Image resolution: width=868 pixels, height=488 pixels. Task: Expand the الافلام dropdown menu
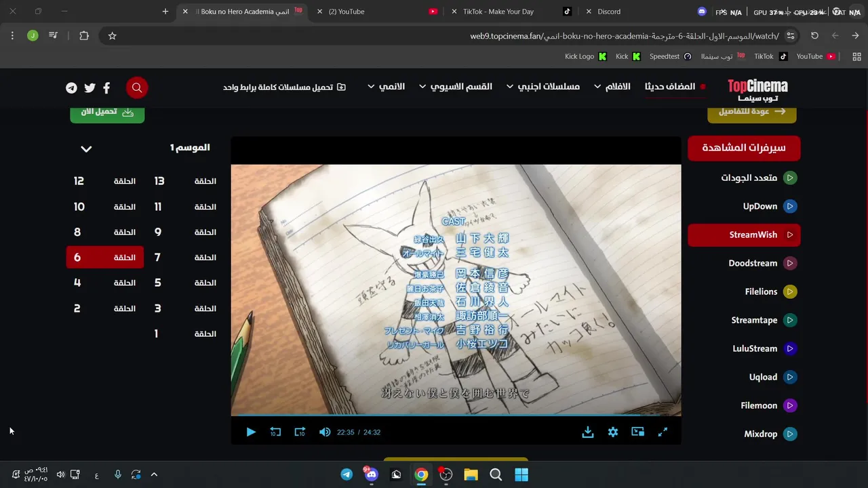point(612,87)
